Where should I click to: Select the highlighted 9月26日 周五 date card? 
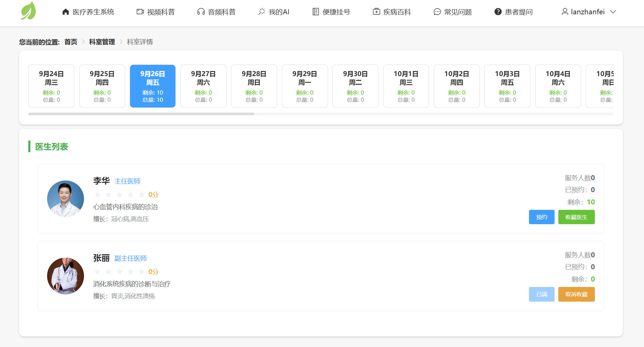(153, 86)
